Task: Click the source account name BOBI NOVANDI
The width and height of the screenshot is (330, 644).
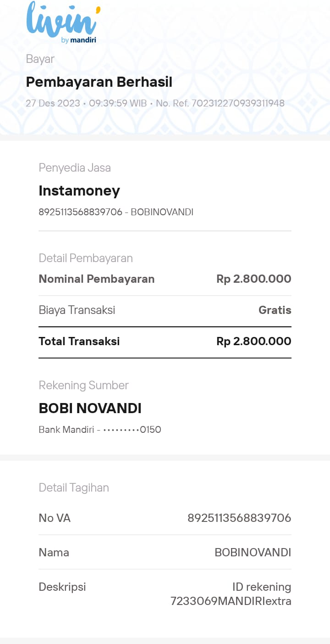Action: click(90, 408)
